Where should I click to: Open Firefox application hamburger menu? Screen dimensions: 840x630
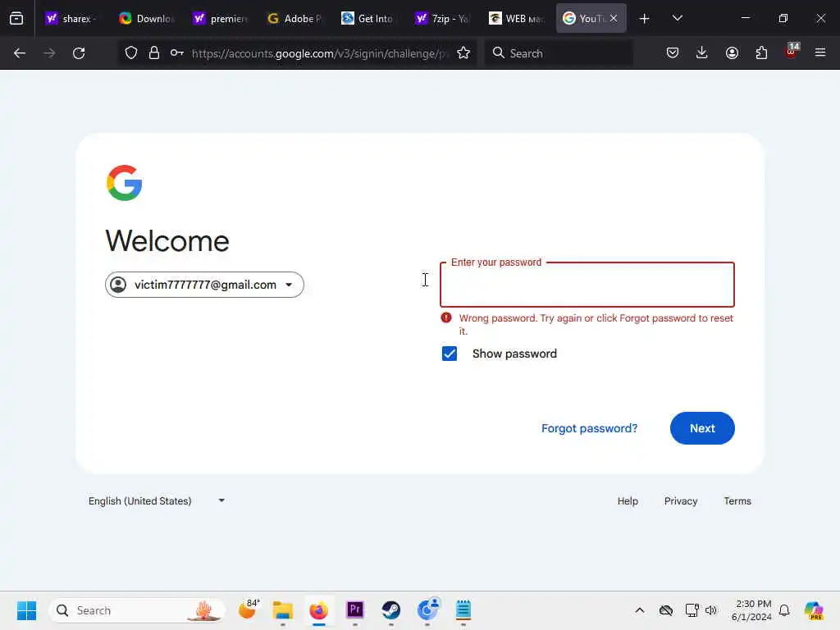[820, 53]
